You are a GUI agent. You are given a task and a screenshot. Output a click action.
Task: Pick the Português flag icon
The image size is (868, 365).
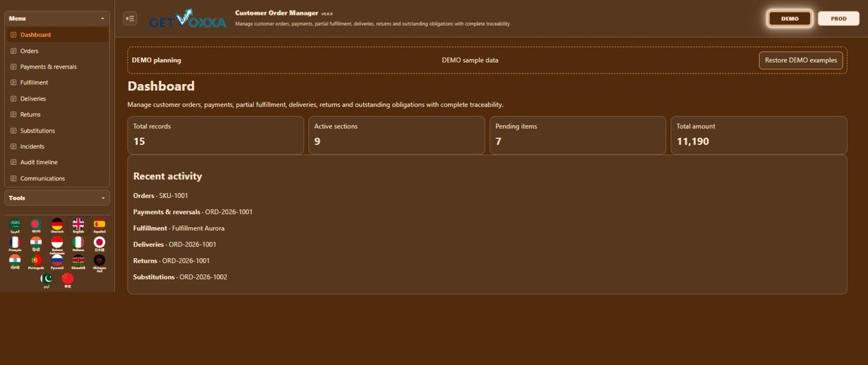tap(36, 261)
